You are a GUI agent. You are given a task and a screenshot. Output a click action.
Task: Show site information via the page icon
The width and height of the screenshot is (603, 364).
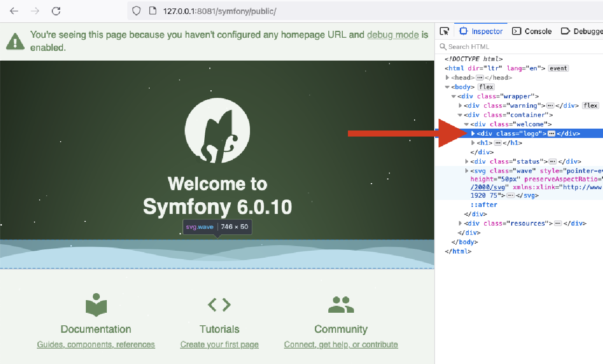click(x=152, y=11)
